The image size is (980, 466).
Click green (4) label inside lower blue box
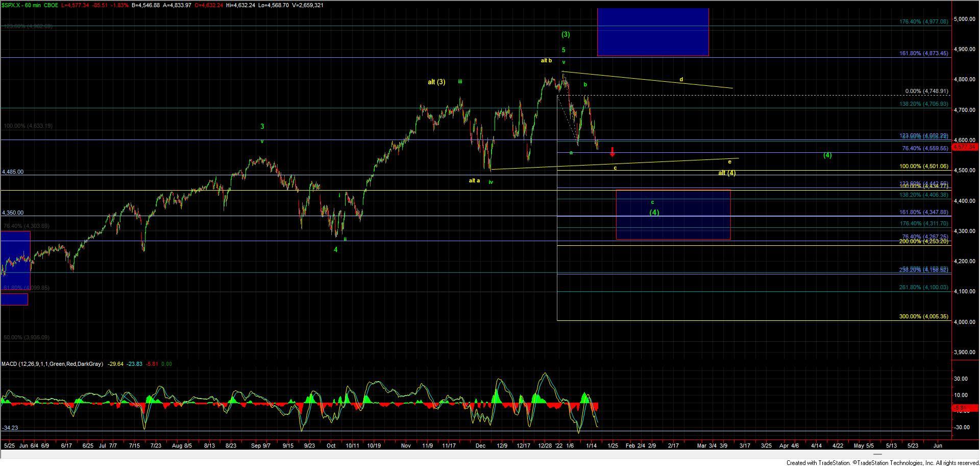[x=654, y=213]
